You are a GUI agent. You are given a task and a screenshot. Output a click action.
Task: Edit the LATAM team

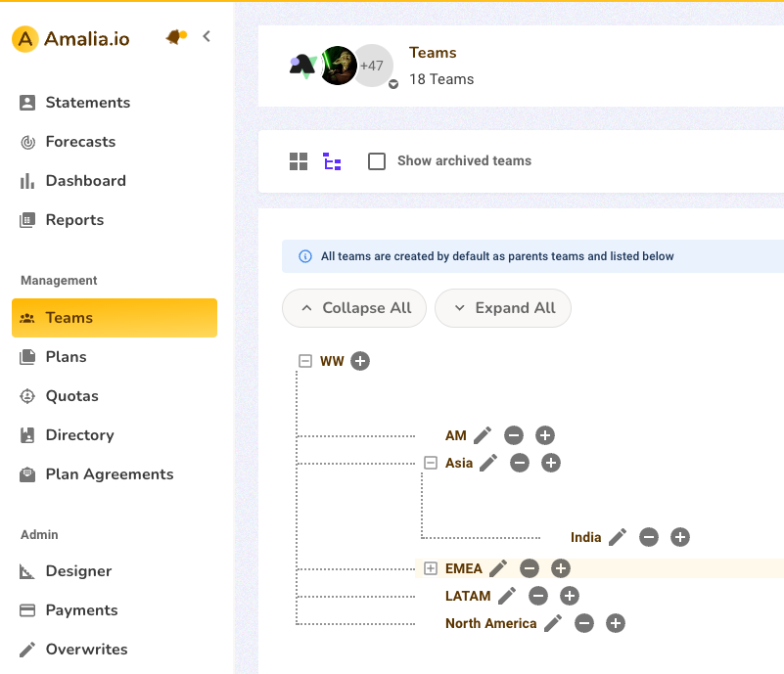point(507,596)
